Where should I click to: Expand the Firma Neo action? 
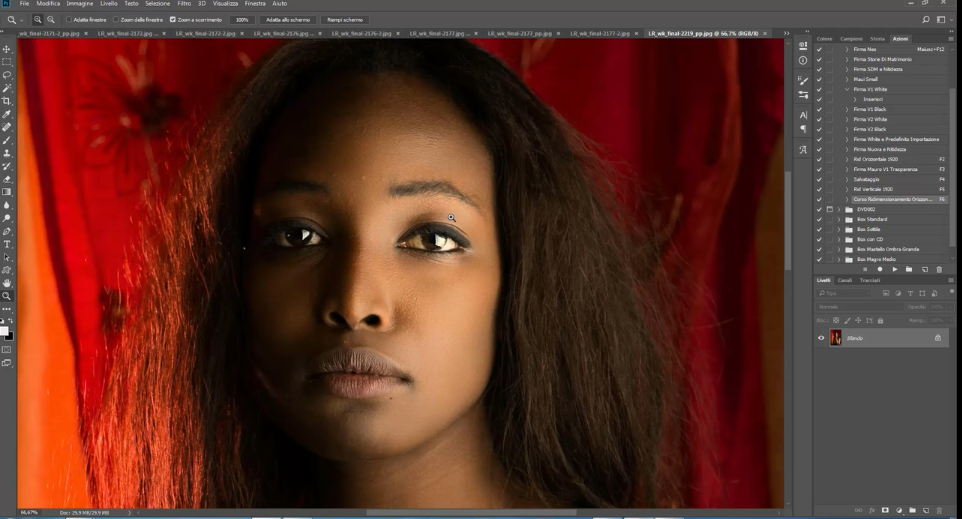[847, 49]
